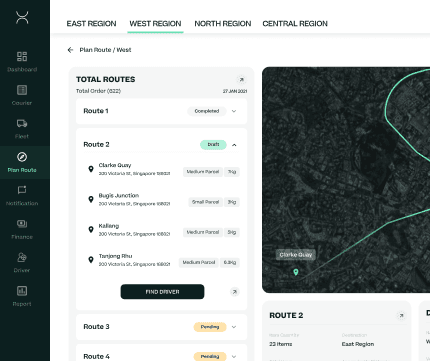Open the Driver sidebar icon
Viewport: 430px width, 361px height.
[x=22, y=257]
